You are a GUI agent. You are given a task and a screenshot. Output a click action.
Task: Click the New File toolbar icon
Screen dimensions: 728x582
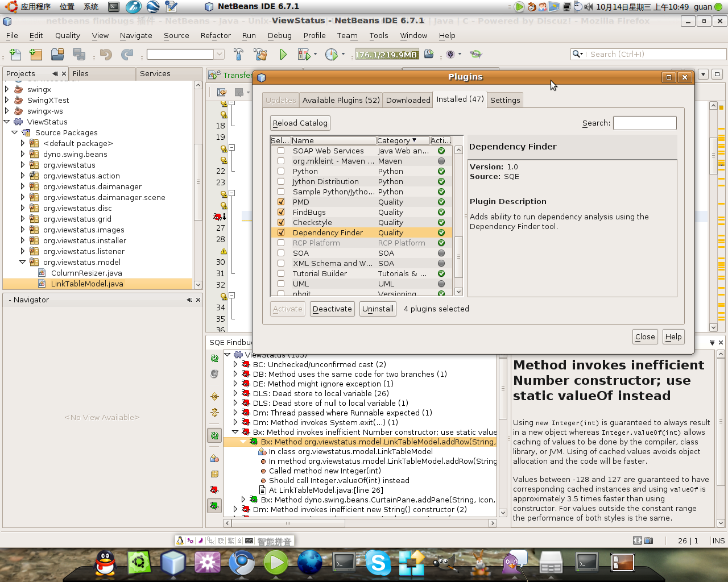(x=15, y=54)
